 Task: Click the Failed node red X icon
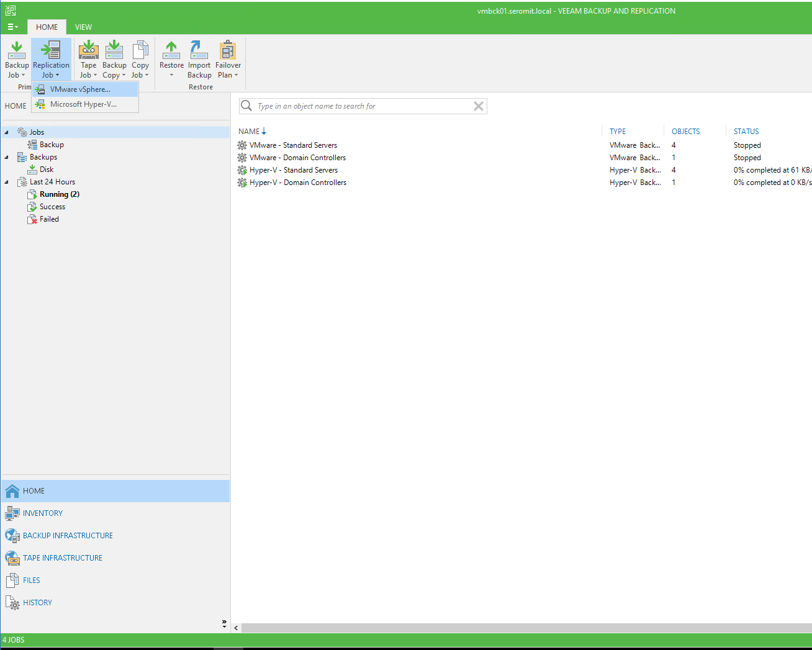(x=32, y=219)
